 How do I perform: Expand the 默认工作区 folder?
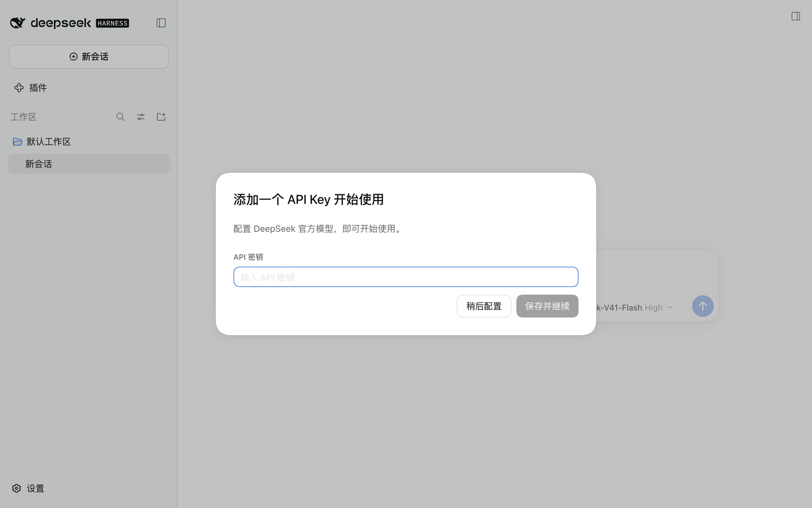pyautogui.click(x=42, y=141)
